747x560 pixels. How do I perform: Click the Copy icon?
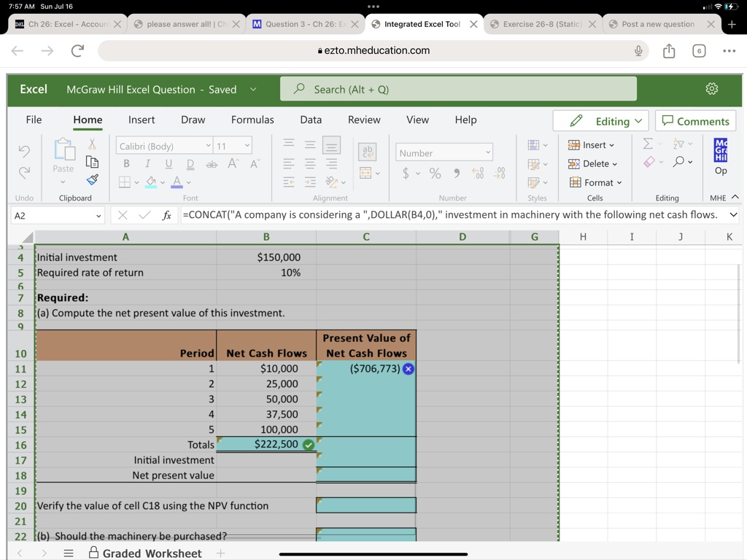92,162
